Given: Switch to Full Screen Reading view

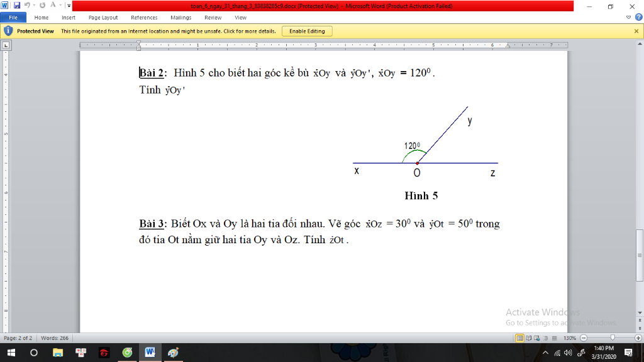Looking at the screenshot, I should [528, 338].
